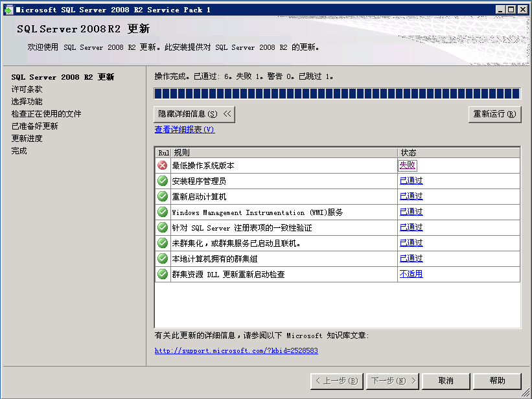
Task: Select the 更新进度 step in sidebar
Action: tap(27, 139)
